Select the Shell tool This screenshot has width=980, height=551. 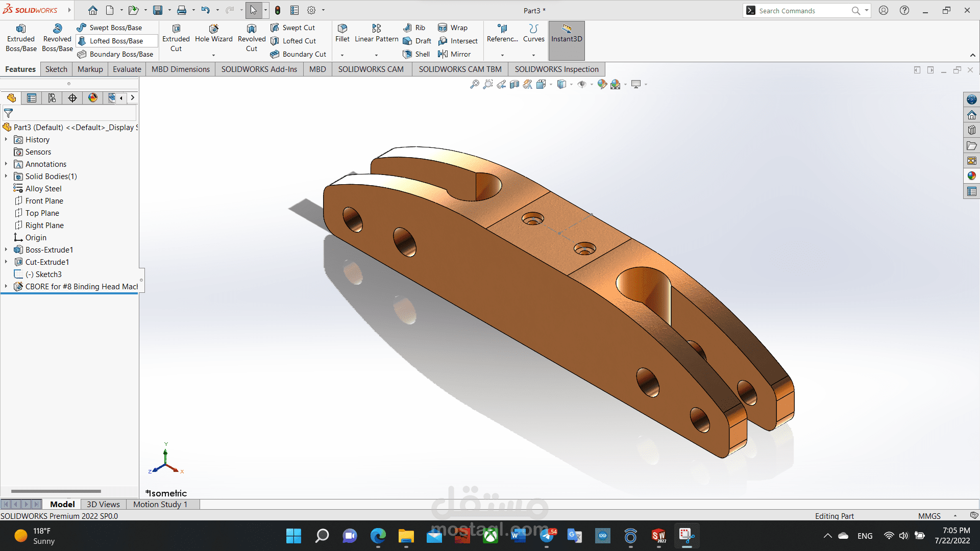click(x=416, y=54)
